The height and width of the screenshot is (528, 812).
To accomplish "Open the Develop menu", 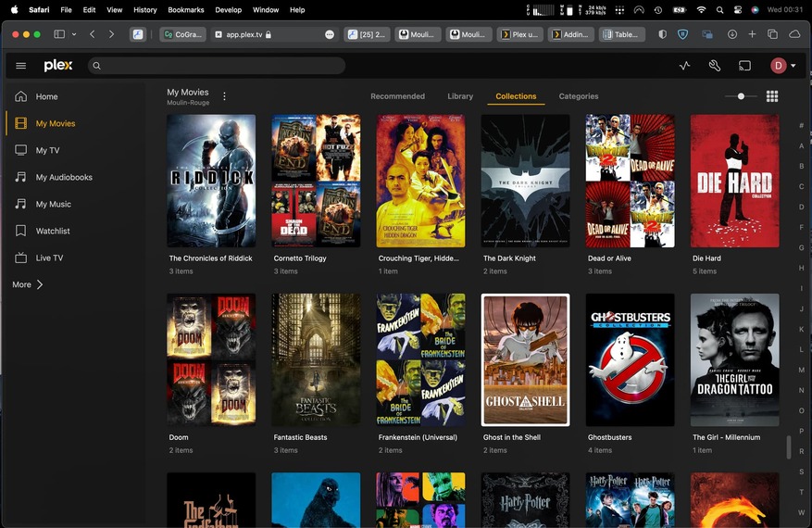I will click(x=229, y=10).
